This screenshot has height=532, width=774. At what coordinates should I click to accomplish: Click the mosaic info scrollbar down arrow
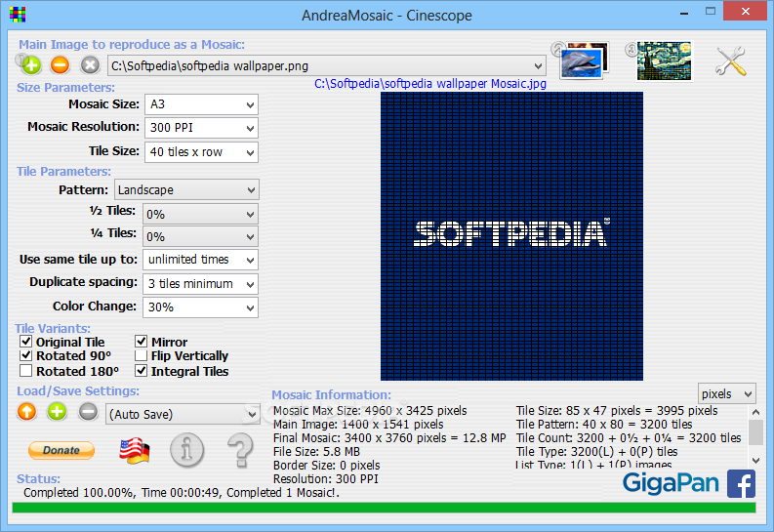(755, 460)
